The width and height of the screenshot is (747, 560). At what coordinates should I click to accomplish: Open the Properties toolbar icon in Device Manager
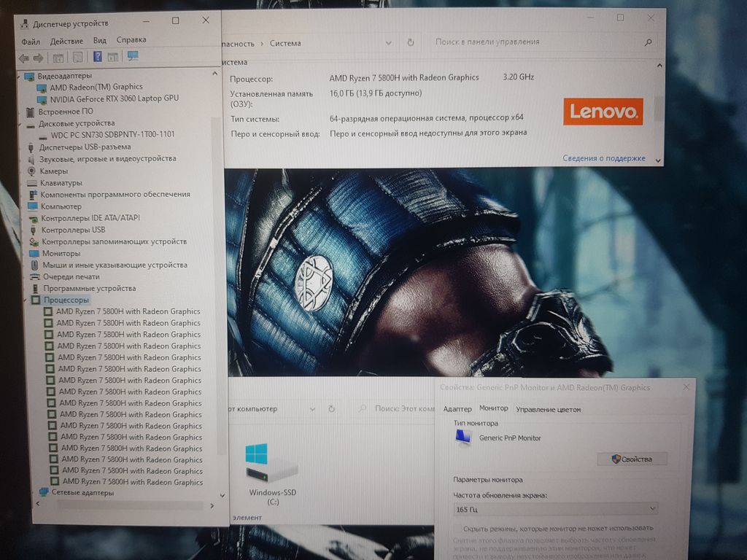tap(77, 57)
